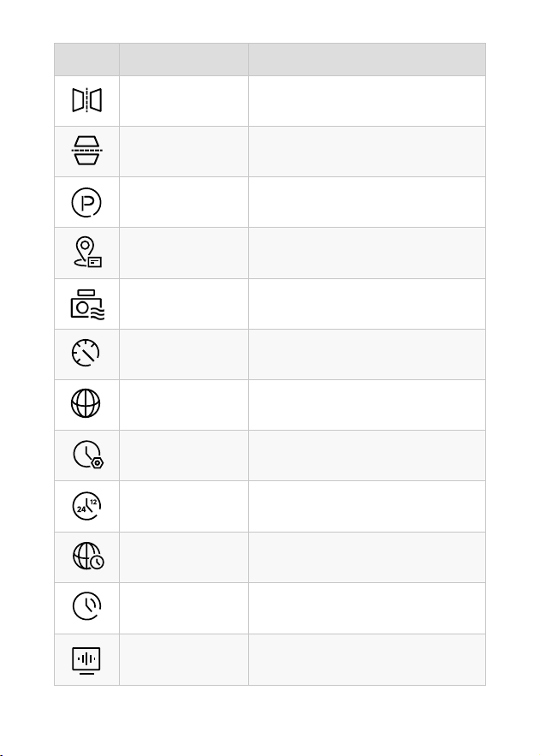Select the vertical flip icon with dashed line
The image size is (540, 756).
point(86,151)
